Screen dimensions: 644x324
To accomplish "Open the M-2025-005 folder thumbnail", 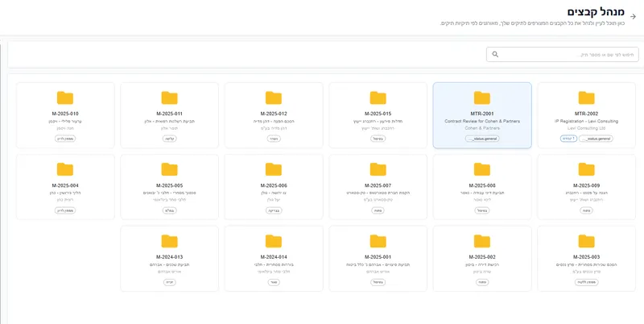I will 169,168.
